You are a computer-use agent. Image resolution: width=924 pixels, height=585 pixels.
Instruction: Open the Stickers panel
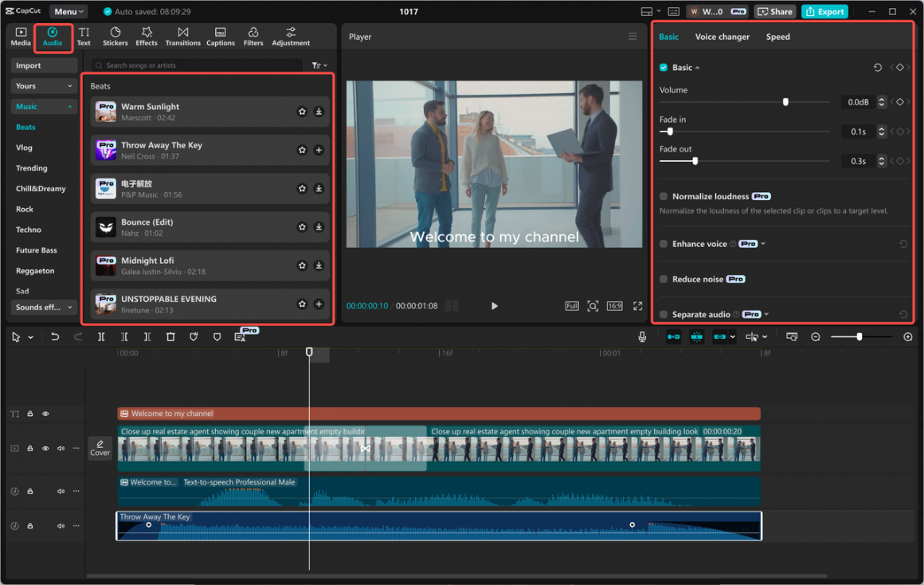[x=115, y=36]
